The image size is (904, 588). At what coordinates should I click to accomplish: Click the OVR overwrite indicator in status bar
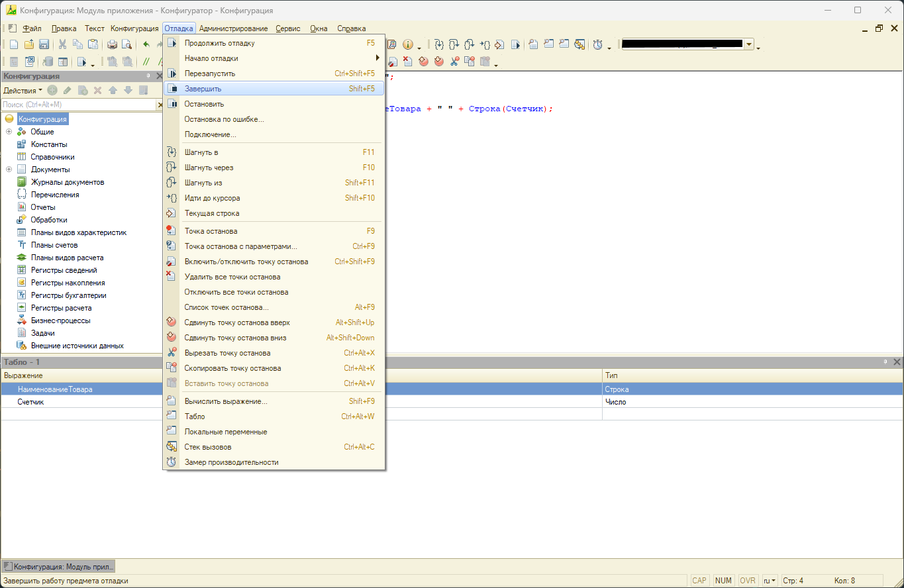click(748, 581)
